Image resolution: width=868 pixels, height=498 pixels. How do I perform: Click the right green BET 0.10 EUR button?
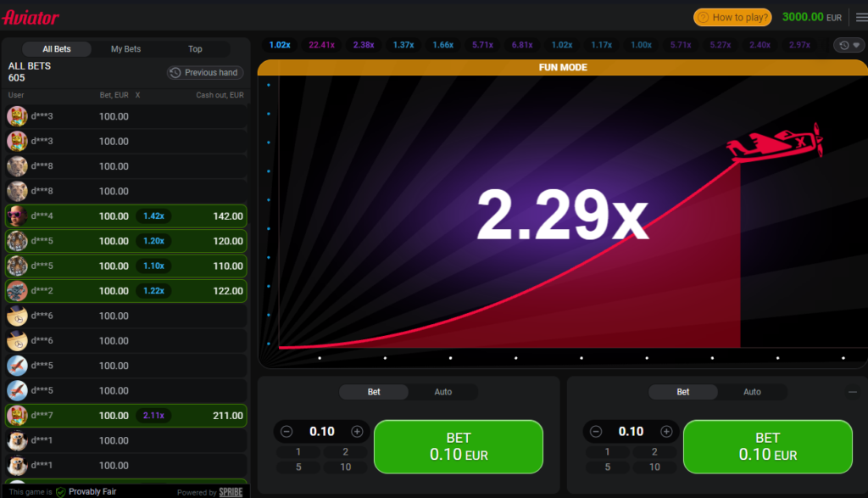pos(768,446)
